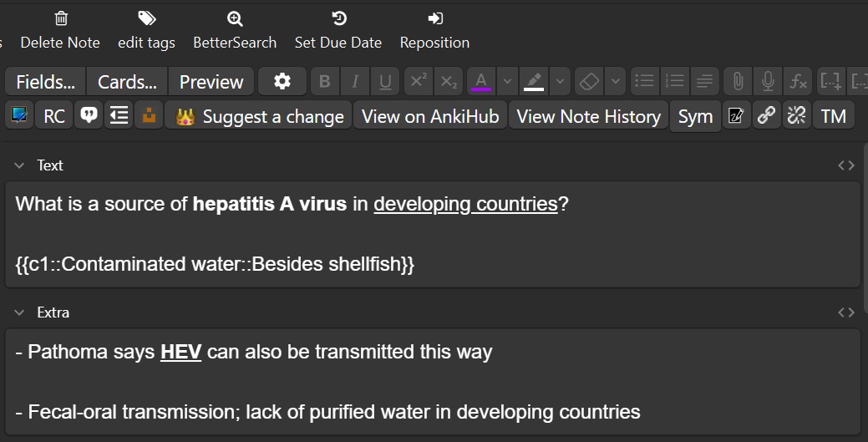Click the record audio microphone icon
This screenshot has height=442, width=868.
point(768,81)
